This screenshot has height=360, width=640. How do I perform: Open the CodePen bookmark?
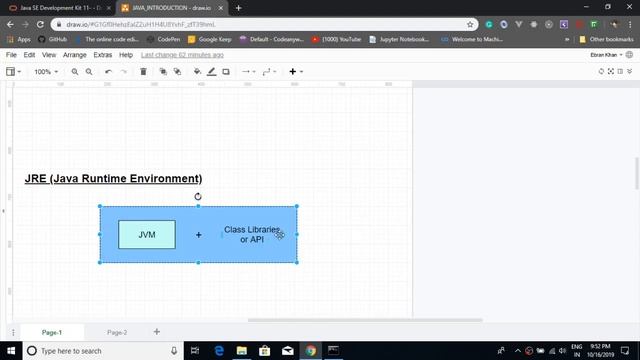click(x=164, y=40)
